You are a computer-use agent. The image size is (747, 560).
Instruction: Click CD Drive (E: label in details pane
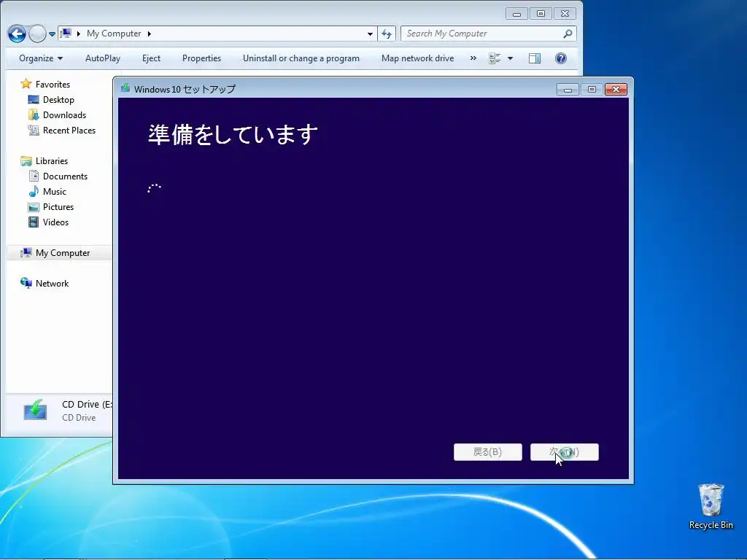[x=87, y=404]
